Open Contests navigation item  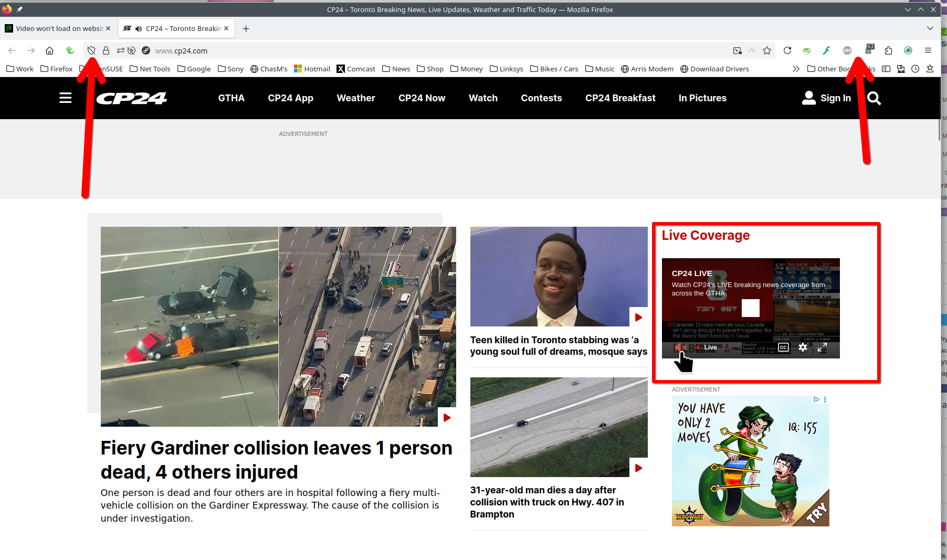[x=541, y=98]
